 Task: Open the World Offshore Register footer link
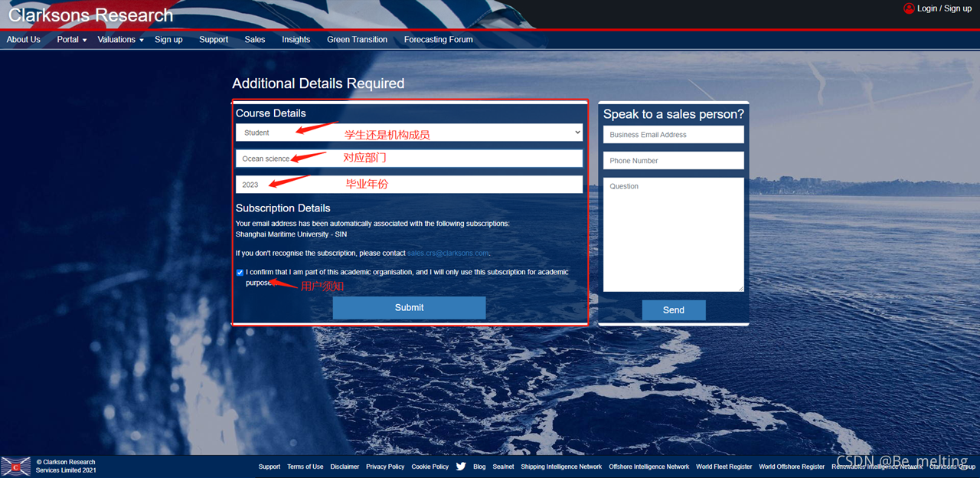792,467
